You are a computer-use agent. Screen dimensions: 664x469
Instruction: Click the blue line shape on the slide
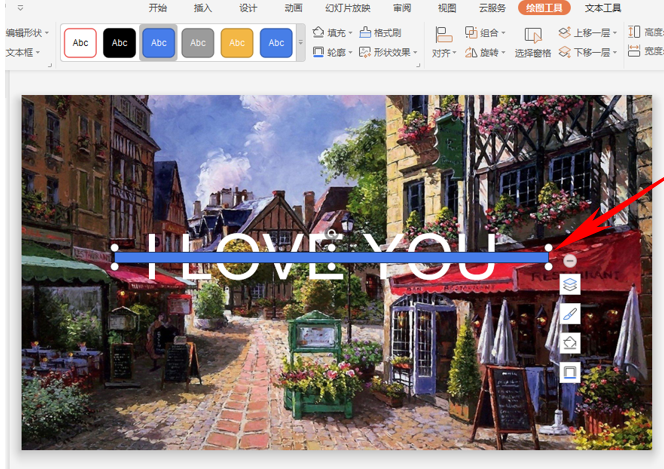pyautogui.click(x=331, y=257)
